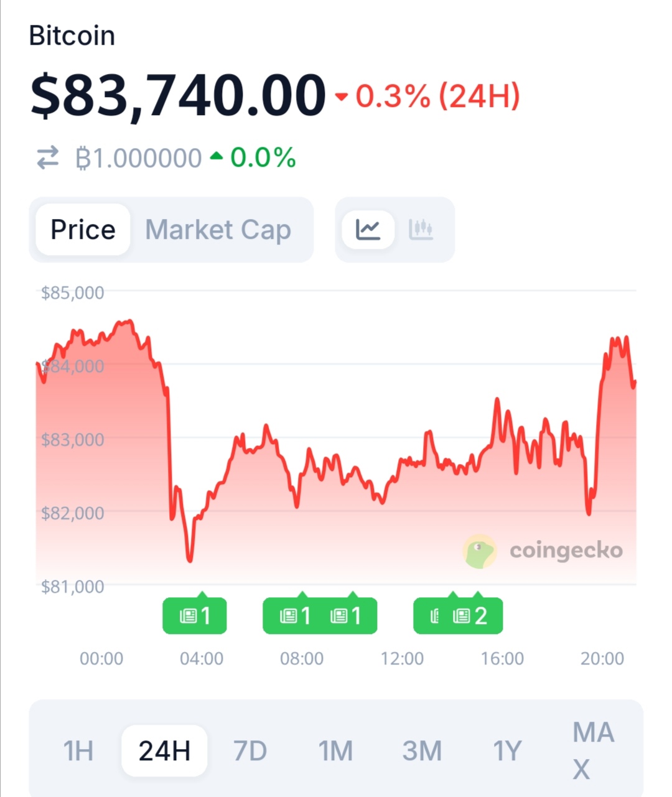Open the news marker near 10:00

coord(346,616)
